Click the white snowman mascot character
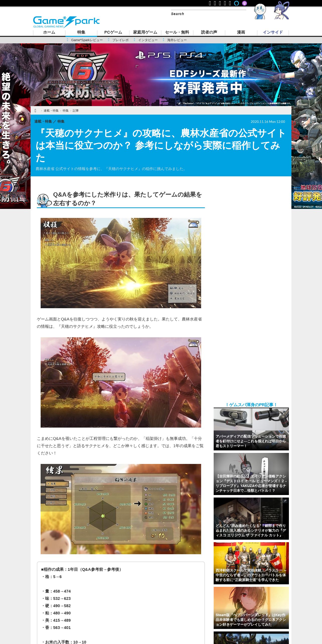322x644 pixels. pos(260,12)
